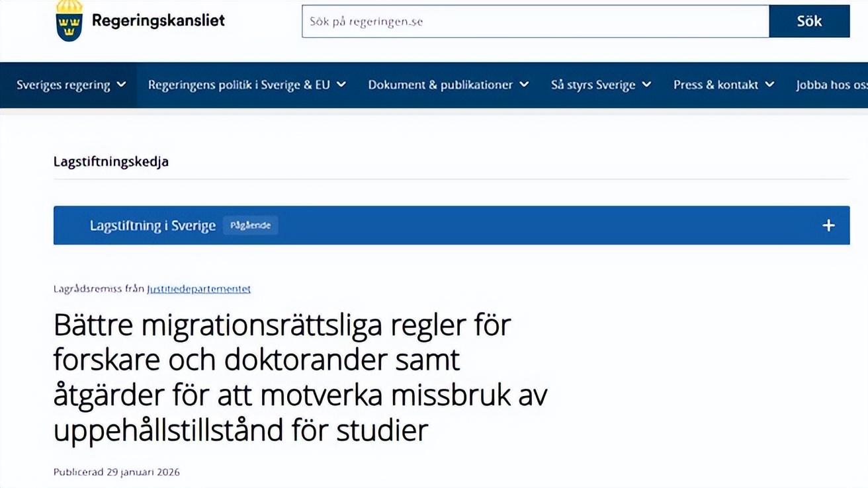Viewport: 868px width, 488px height.
Task: Follow the Justitiedepartementet link
Action: [198, 289]
